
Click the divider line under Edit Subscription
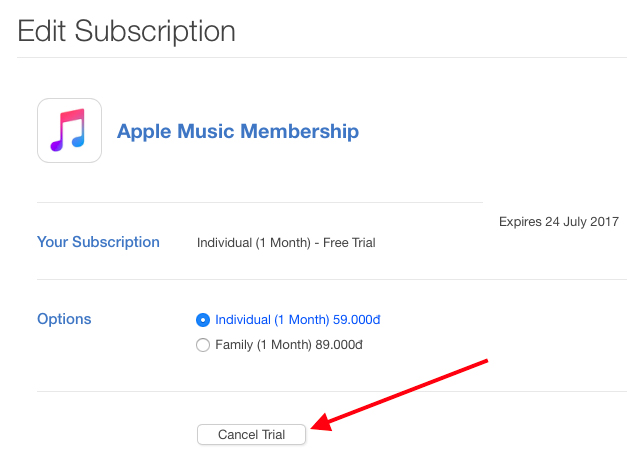point(320,57)
